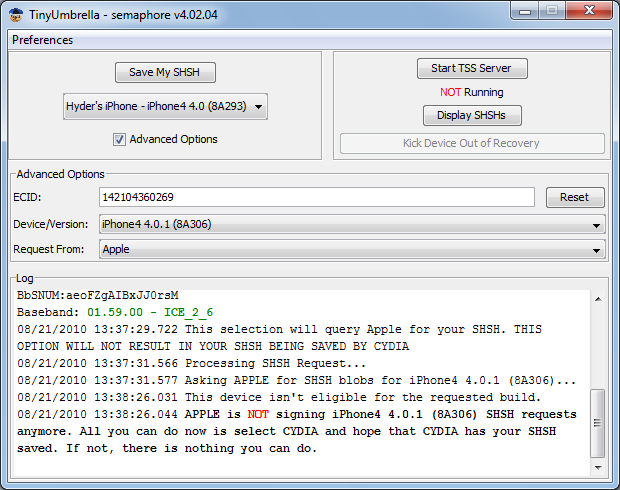Click the Asking APPLE for SHSH blobs log line
620x490 pixels.
click(x=296, y=380)
